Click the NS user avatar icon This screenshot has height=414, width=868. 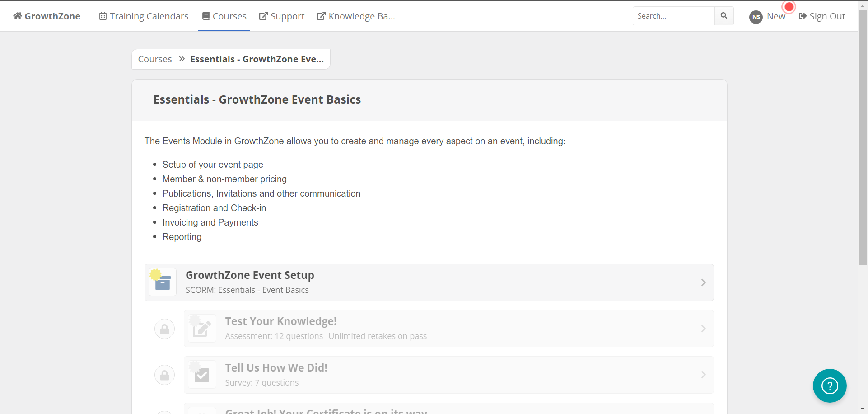click(756, 17)
